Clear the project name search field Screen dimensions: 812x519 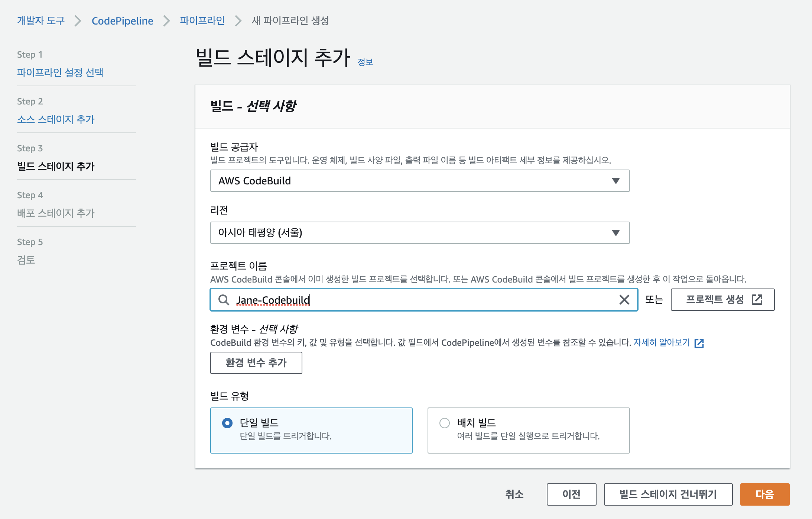[624, 300]
